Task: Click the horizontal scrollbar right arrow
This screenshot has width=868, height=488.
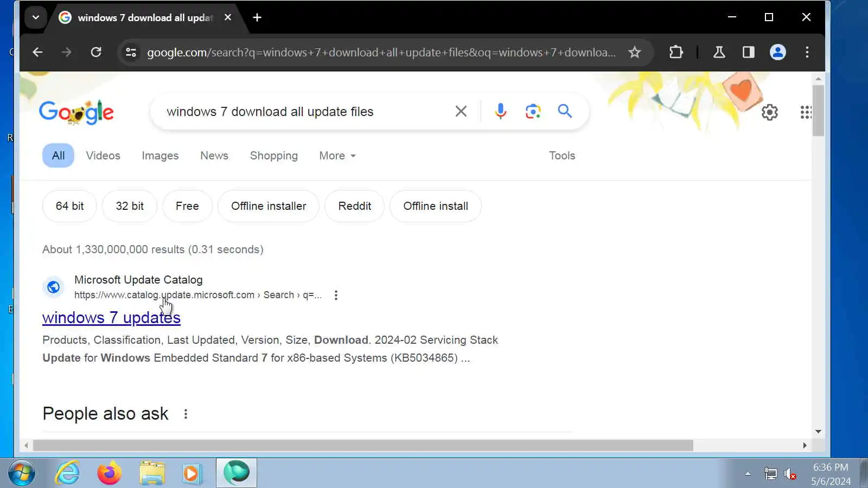Action: [x=805, y=446]
